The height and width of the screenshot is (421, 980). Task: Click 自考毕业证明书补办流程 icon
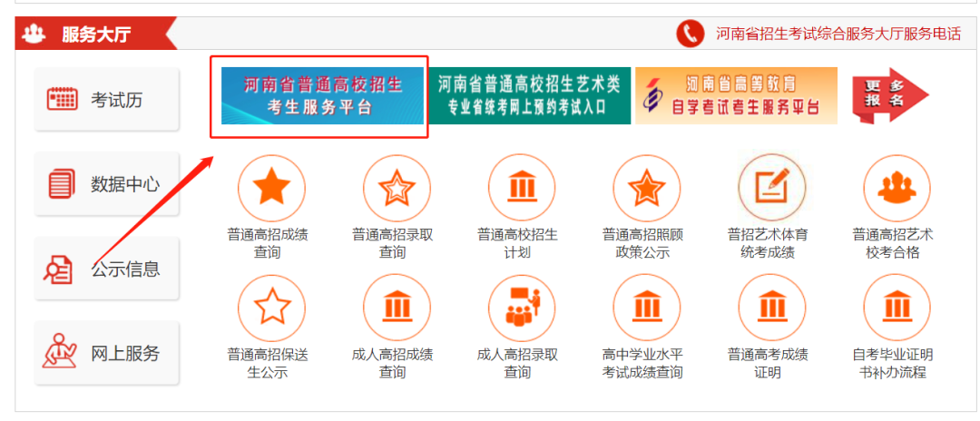897,308
